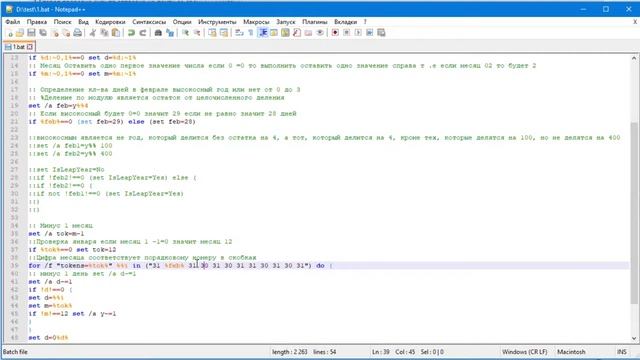Open Файл menu
Image resolution: width=640 pixels, height=360 pixels.
click(13, 22)
